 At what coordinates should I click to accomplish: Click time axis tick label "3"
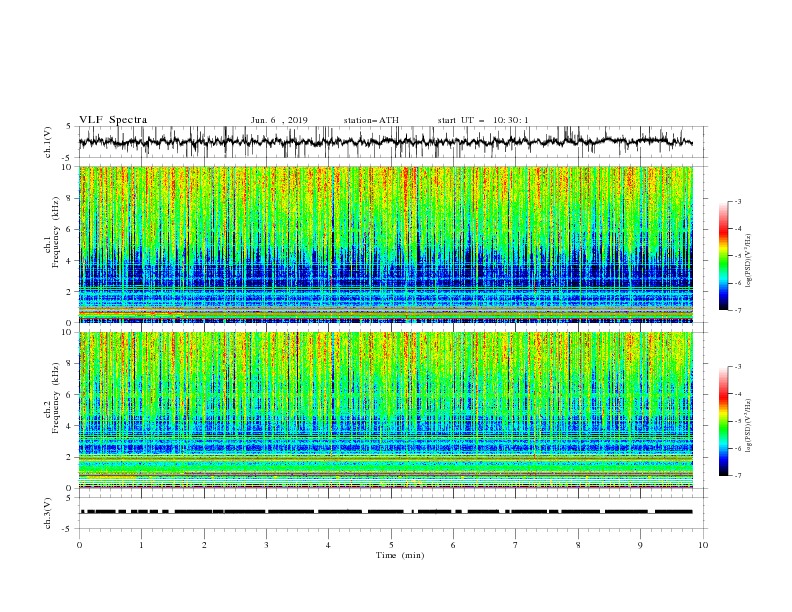[x=266, y=545]
